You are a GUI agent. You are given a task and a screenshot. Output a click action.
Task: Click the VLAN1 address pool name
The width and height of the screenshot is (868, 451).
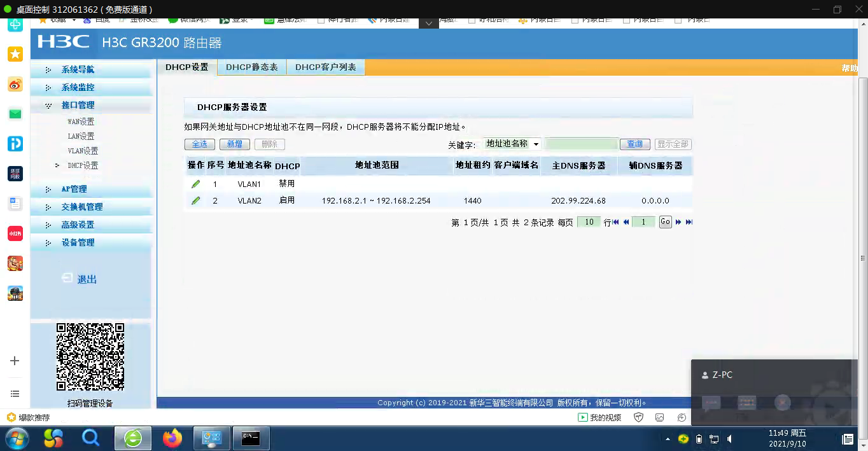(x=249, y=184)
